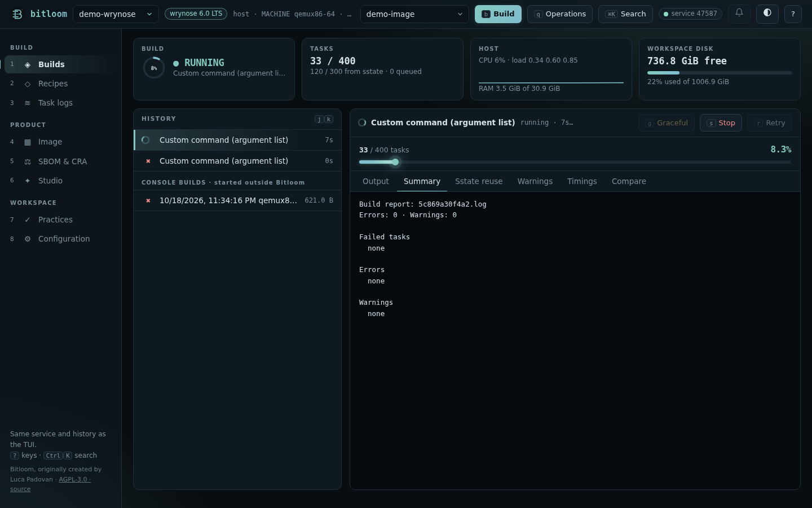The width and height of the screenshot is (812, 508).
Task: Stop the running build
Action: 721,123
